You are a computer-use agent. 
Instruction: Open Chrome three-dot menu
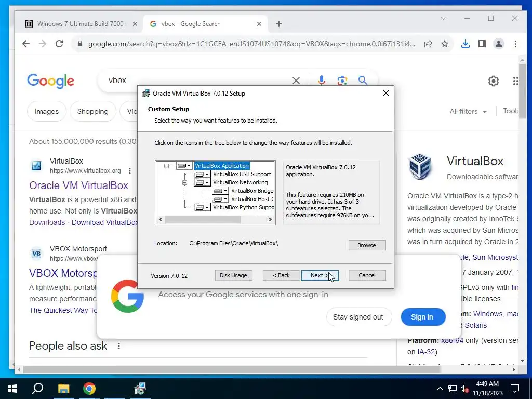515,44
